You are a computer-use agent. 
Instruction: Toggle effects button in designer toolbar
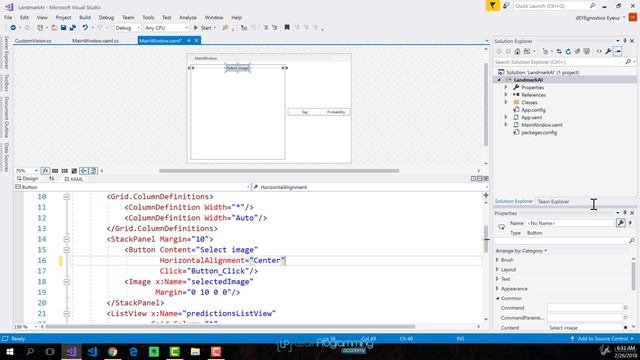[45, 171]
